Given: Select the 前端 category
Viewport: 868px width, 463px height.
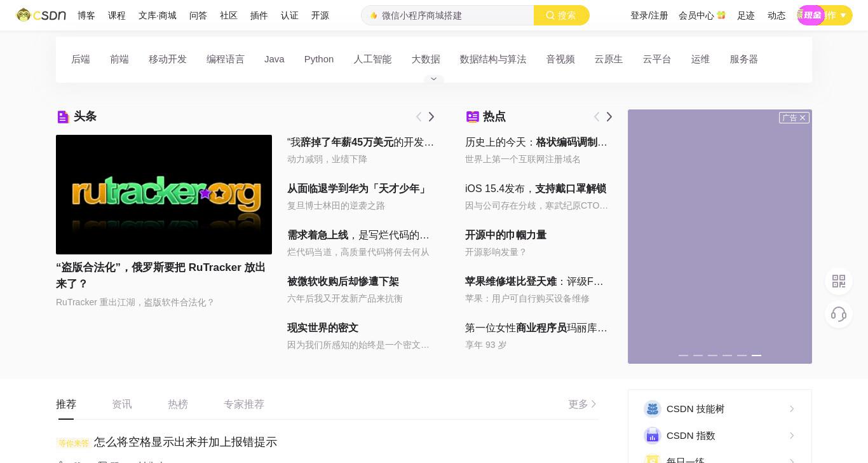Looking at the screenshot, I should (119, 59).
